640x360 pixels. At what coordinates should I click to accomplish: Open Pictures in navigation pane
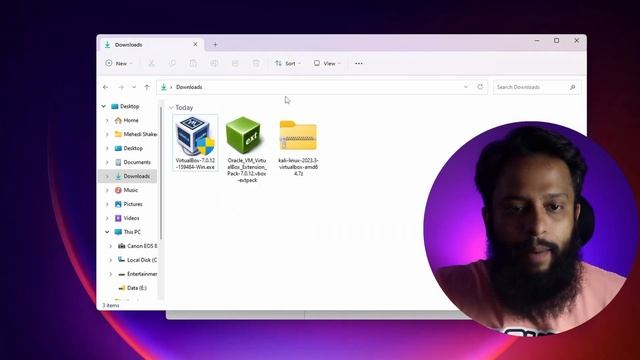click(x=129, y=204)
